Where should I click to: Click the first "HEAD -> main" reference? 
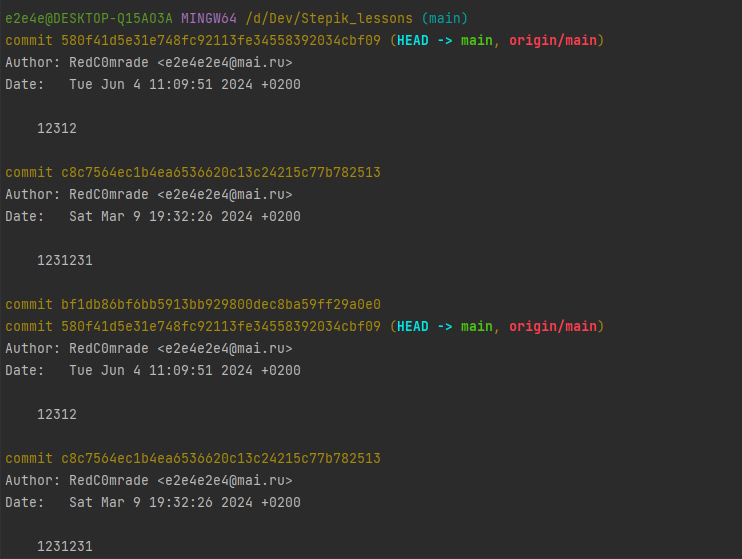[444, 40]
